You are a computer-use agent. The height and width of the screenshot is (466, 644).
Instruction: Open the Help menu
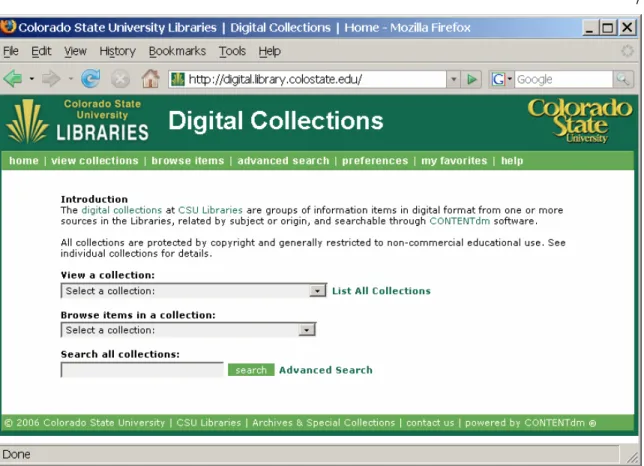coord(269,51)
